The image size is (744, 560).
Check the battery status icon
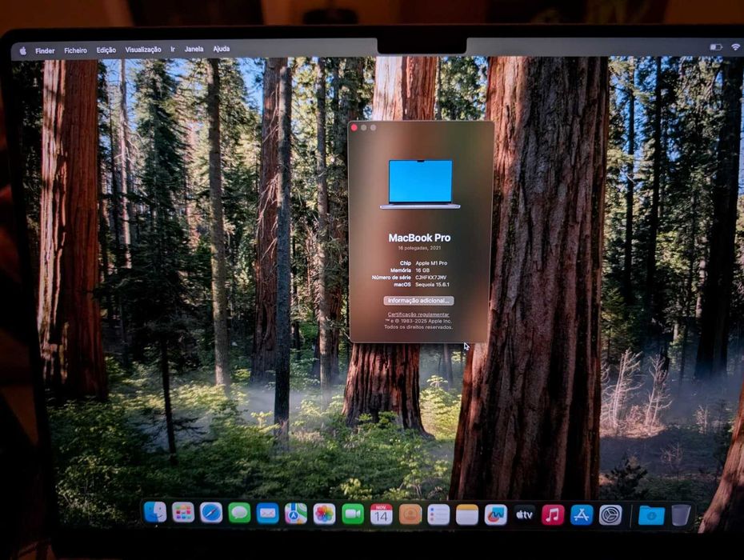click(x=715, y=47)
